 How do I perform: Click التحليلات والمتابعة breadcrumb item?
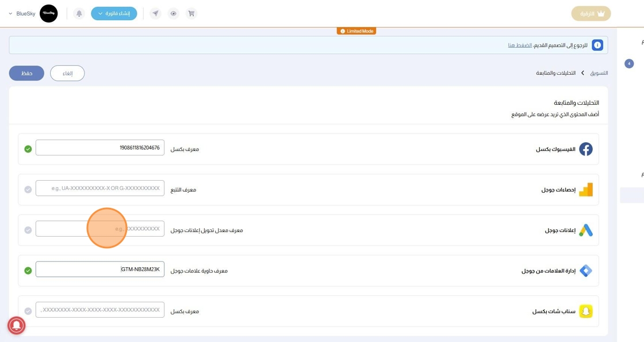click(555, 73)
